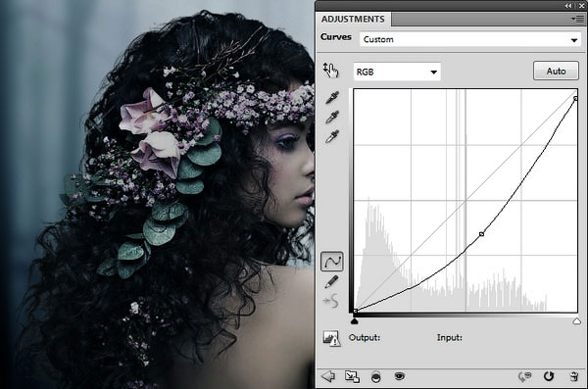Screen dimensions: 588x389
Task: Click the white point input slider
Action: pyautogui.click(x=577, y=321)
